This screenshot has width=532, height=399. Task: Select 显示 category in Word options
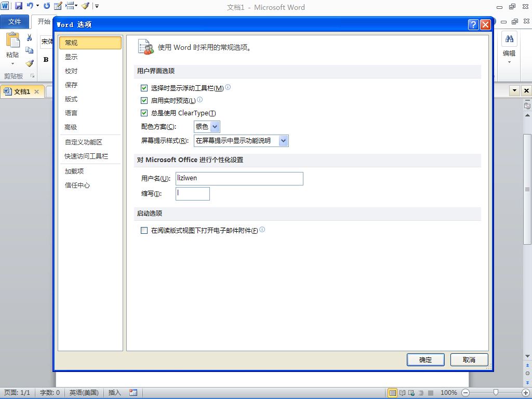[90, 57]
